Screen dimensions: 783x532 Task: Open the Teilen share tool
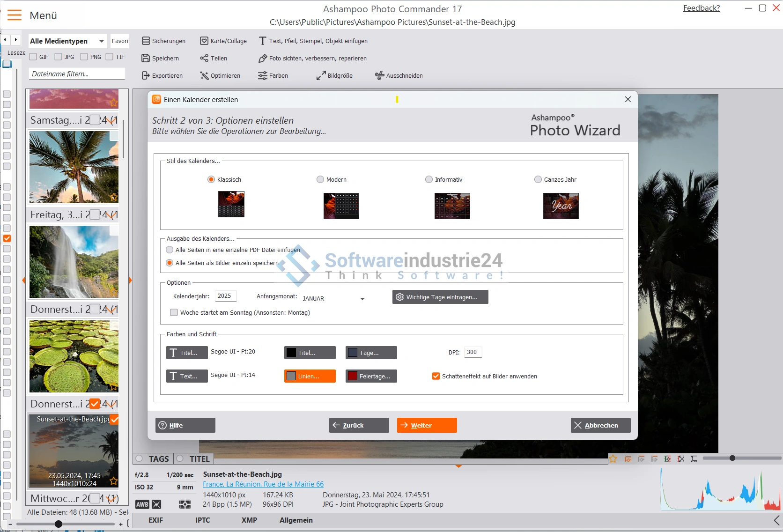204,59
